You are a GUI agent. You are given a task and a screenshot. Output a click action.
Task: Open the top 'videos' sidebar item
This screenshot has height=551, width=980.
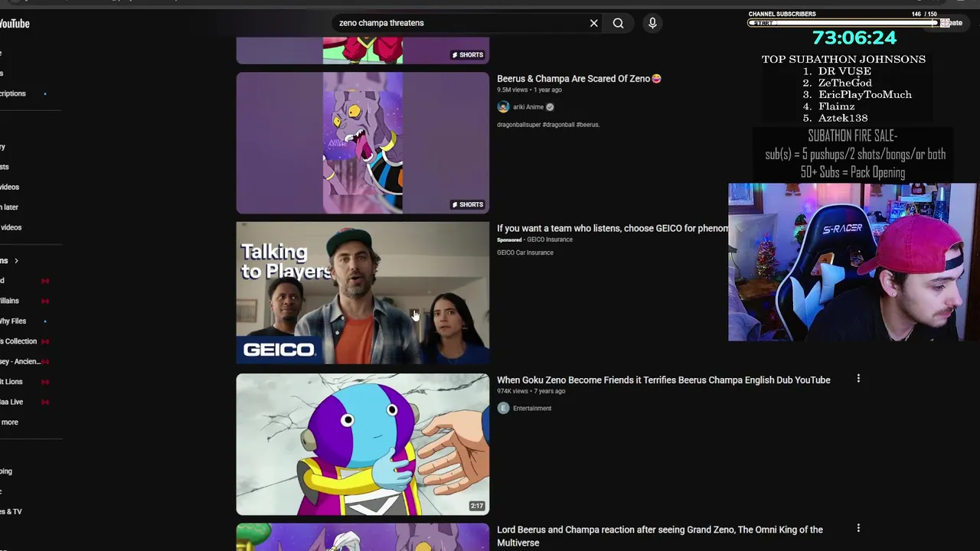[x=9, y=187]
